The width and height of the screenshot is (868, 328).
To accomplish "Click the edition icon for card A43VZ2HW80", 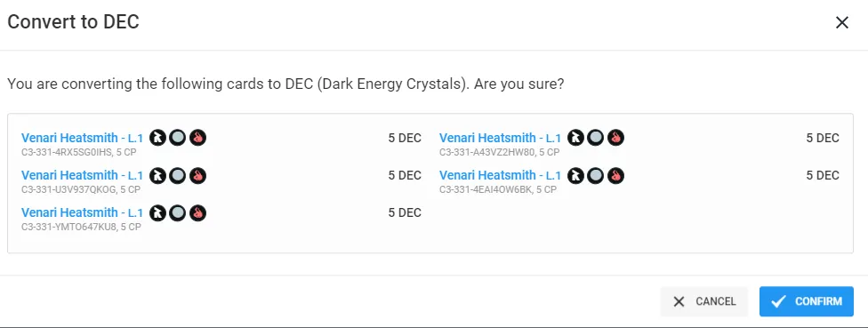I will [575, 138].
